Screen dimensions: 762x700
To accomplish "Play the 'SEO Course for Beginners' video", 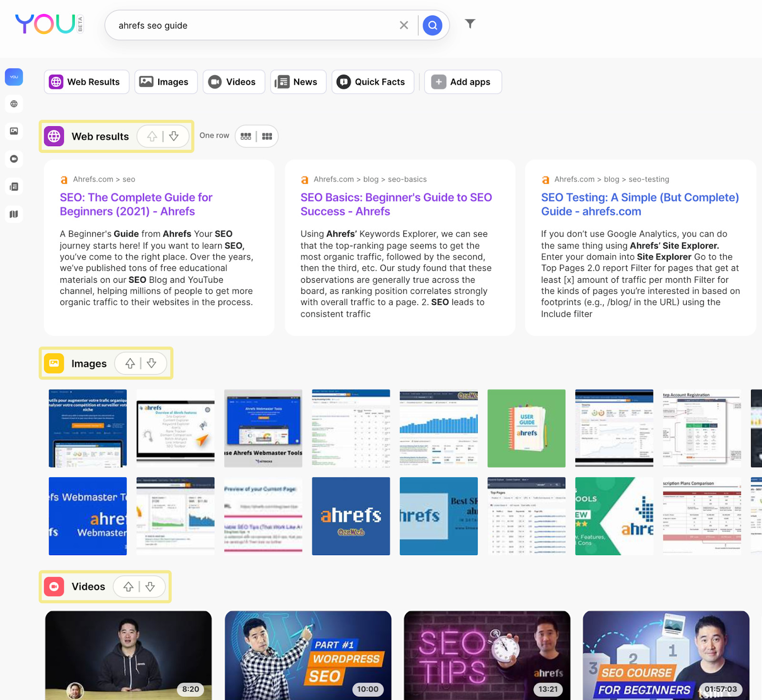I will pos(666,655).
